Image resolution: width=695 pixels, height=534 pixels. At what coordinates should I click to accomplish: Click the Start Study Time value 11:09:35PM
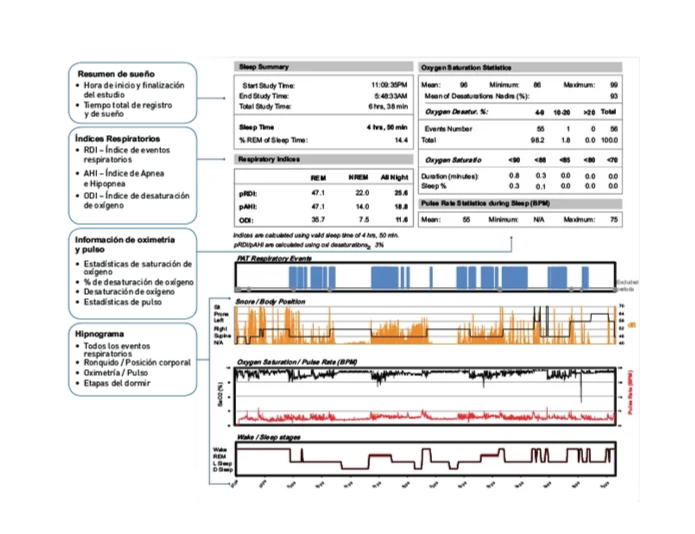pos(390,86)
